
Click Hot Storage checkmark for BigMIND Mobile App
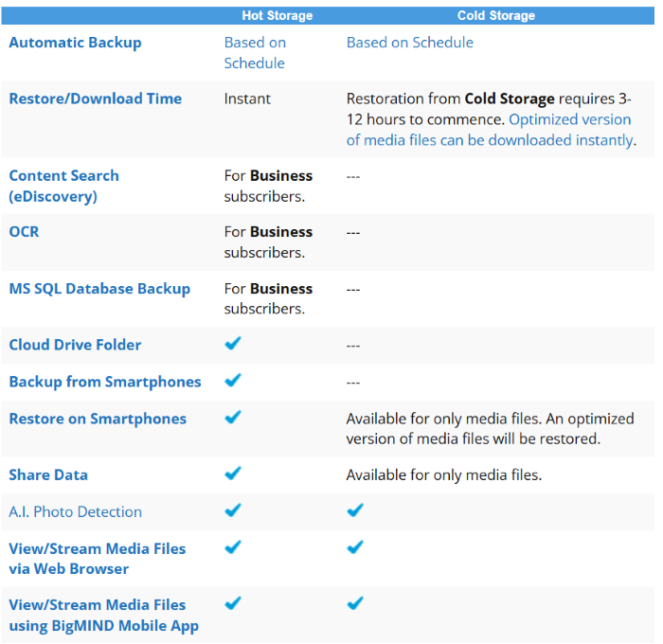click(x=233, y=603)
